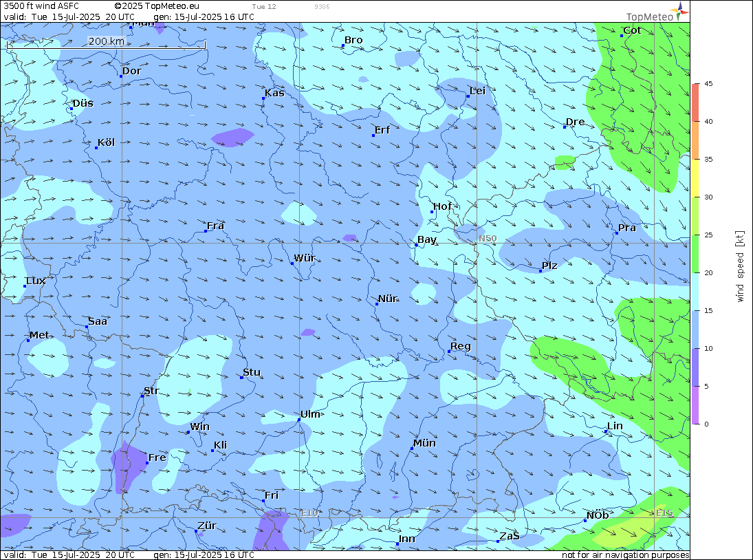Screen dimensions: 753x560
Task: Click the 'Str' city label
Action: [151, 391]
